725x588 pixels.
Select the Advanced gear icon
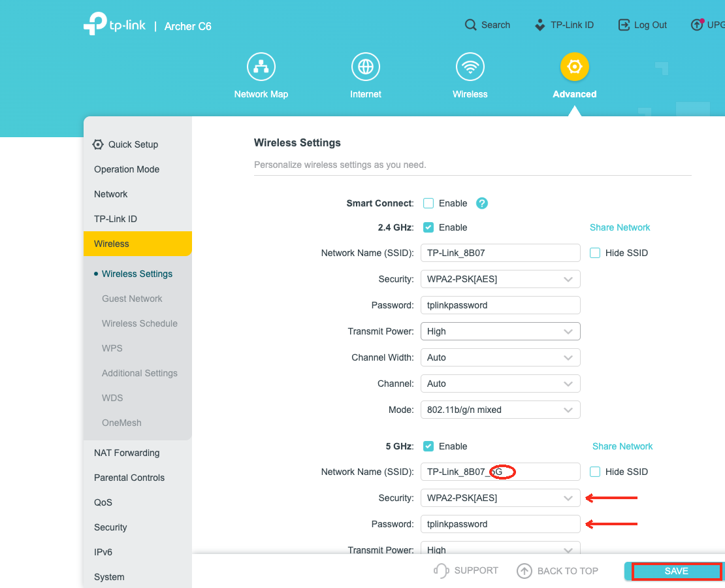click(575, 67)
